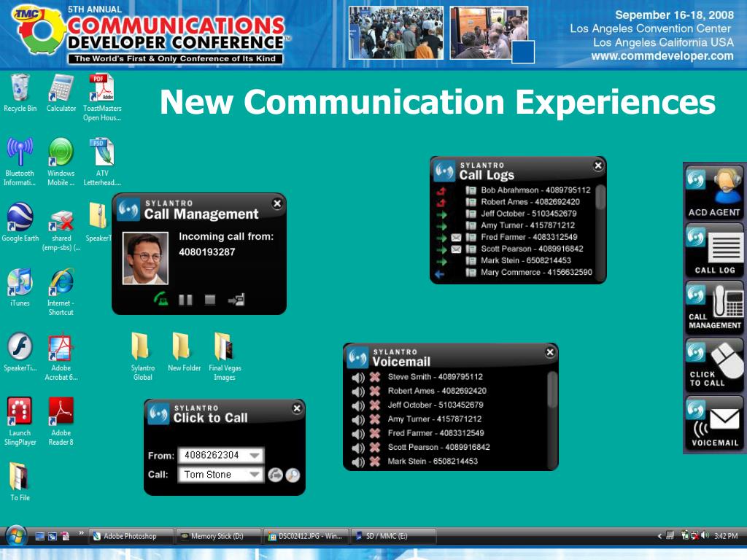
Task: Search contacts with the magnifier icon
Action: pyautogui.click(x=293, y=475)
